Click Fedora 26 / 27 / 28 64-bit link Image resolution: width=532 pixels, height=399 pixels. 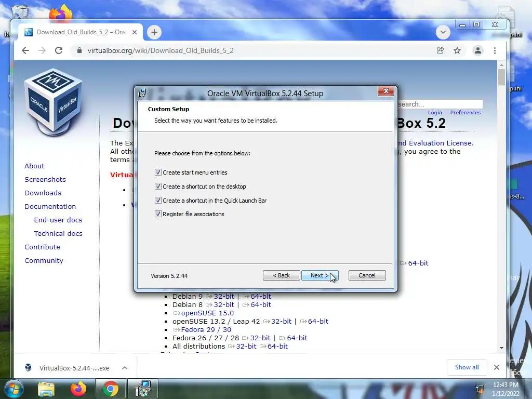pyautogui.click(x=297, y=338)
